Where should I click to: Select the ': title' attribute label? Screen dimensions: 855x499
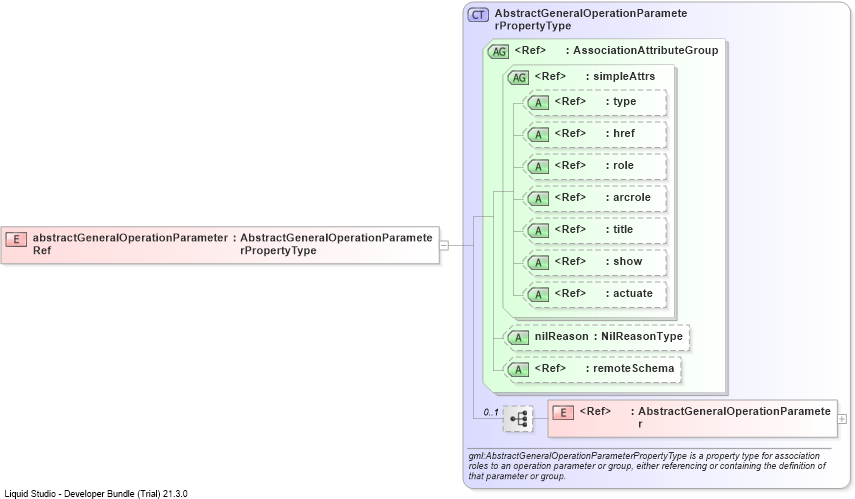619,230
